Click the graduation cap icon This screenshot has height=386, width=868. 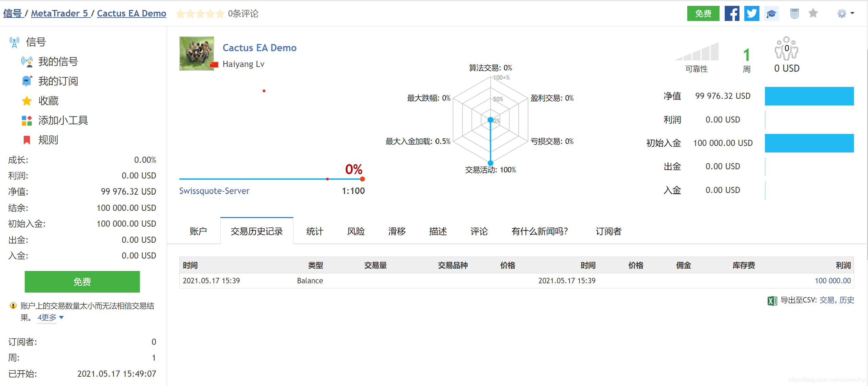(771, 14)
